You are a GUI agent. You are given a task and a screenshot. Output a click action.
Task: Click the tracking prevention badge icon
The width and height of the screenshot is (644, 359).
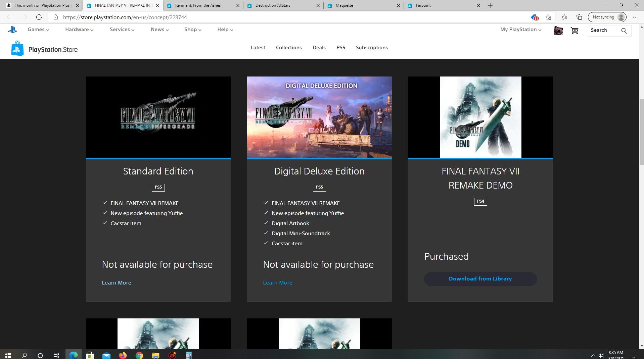pyautogui.click(x=534, y=17)
